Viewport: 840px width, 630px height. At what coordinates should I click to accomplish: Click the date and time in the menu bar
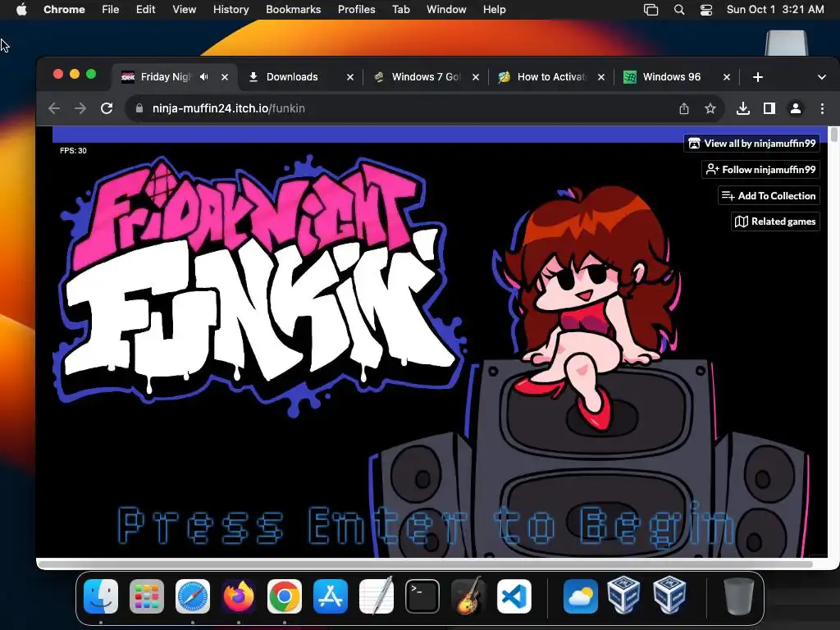775,10
